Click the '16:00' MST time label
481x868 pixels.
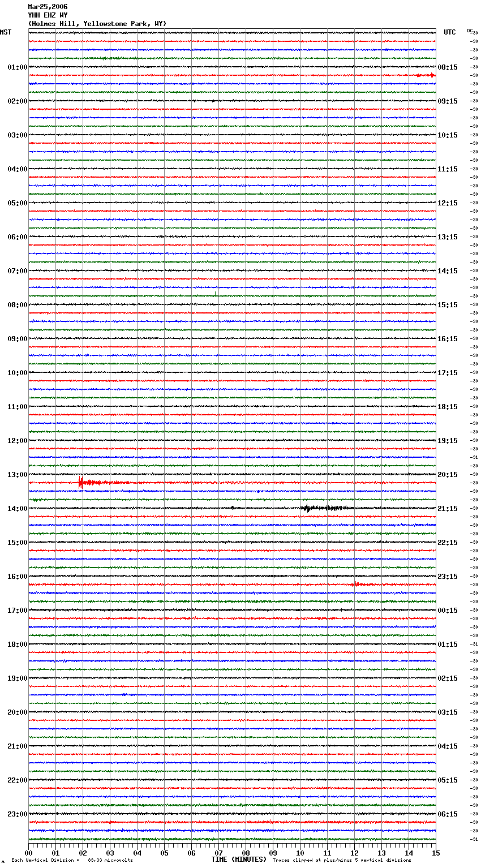click(18, 577)
